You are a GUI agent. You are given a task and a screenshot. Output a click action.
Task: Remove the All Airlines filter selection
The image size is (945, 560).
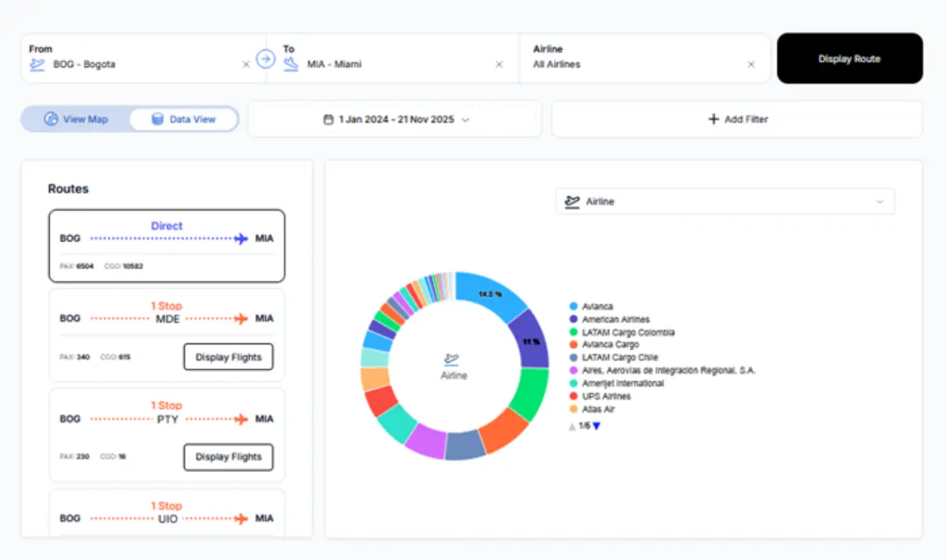coord(751,65)
